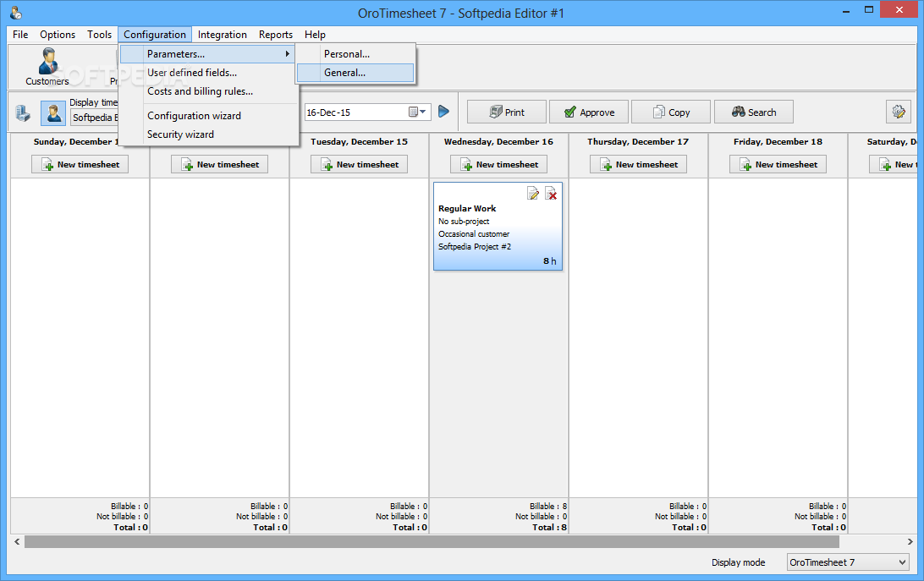Screen dimensions: 924x581
Task: Open the settings gear icon at right
Action: coord(898,112)
